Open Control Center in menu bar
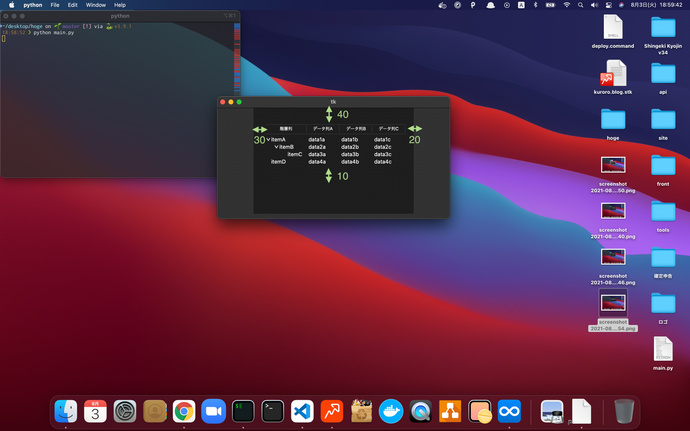This screenshot has width=690, height=431. [x=609, y=5]
